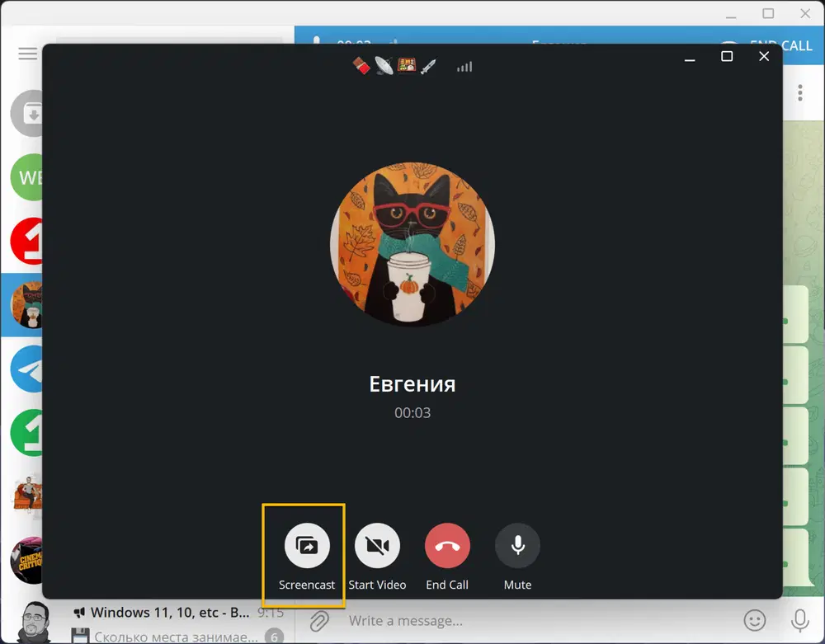Open the green upload-arrow chat avatar

click(x=26, y=433)
